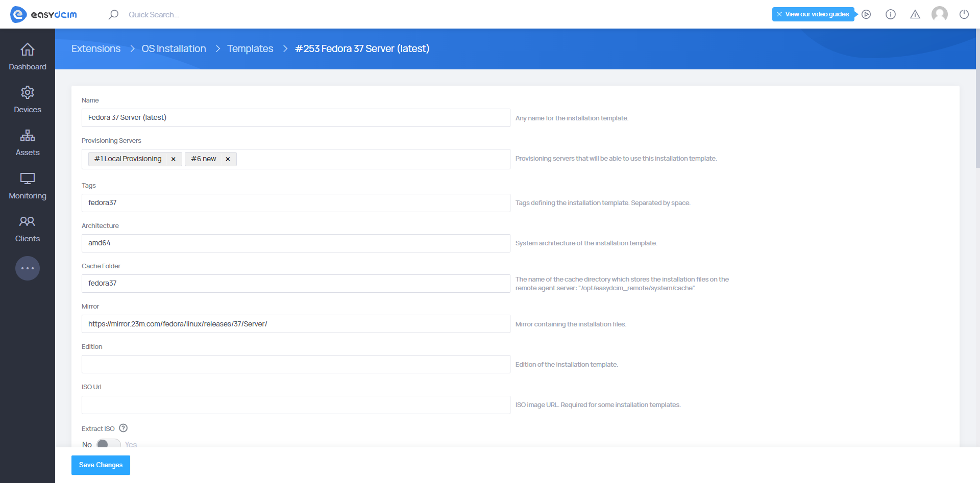
Task: Click the #1 Local Provisioning tag label
Action: pos(128,159)
